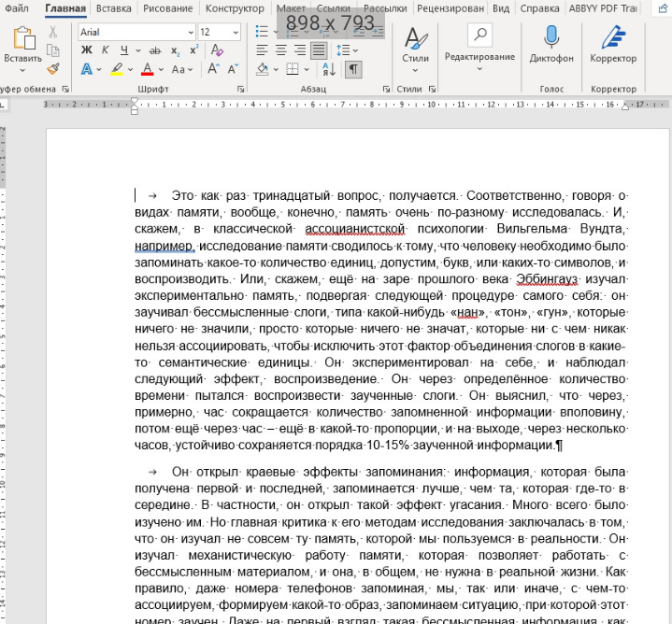Viewport: 672px width, 624px height.
Task: Expand the font color dropdown arrow
Action: tap(161, 69)
